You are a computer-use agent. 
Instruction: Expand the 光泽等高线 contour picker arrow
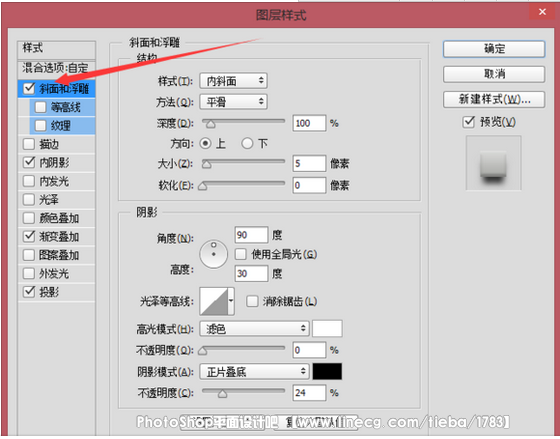click(x=231, y=301)
